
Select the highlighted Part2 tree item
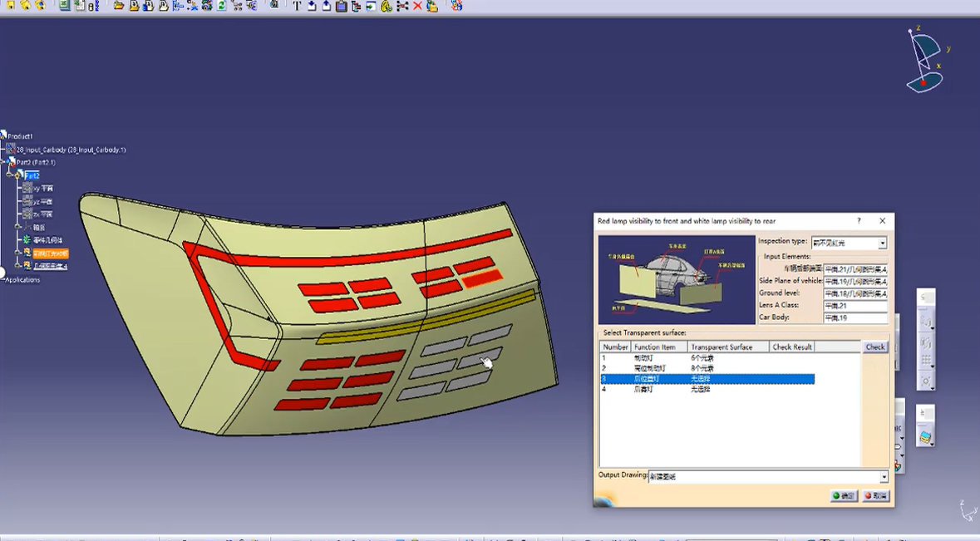[32, 175]
